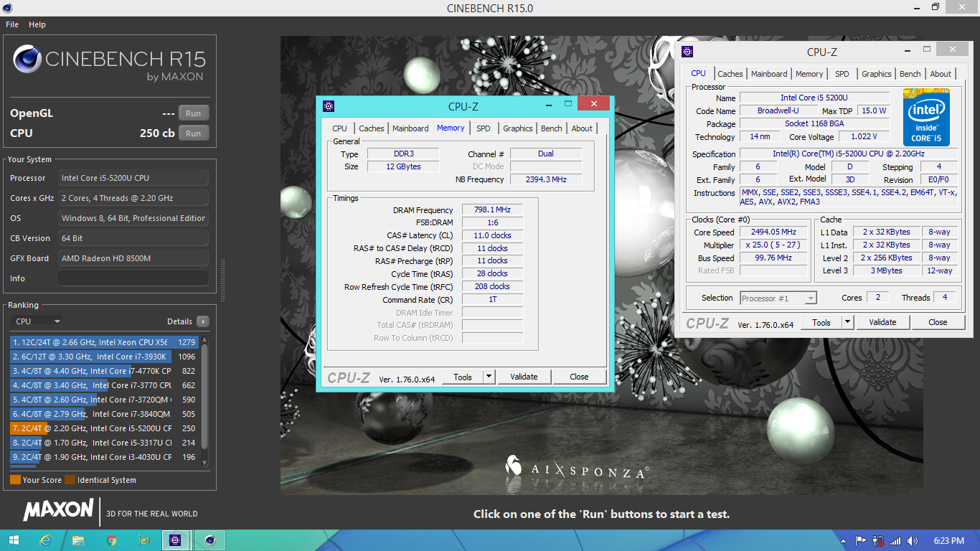Select ranking row 5 Intel Core i7-3720QM

point(104,400)
